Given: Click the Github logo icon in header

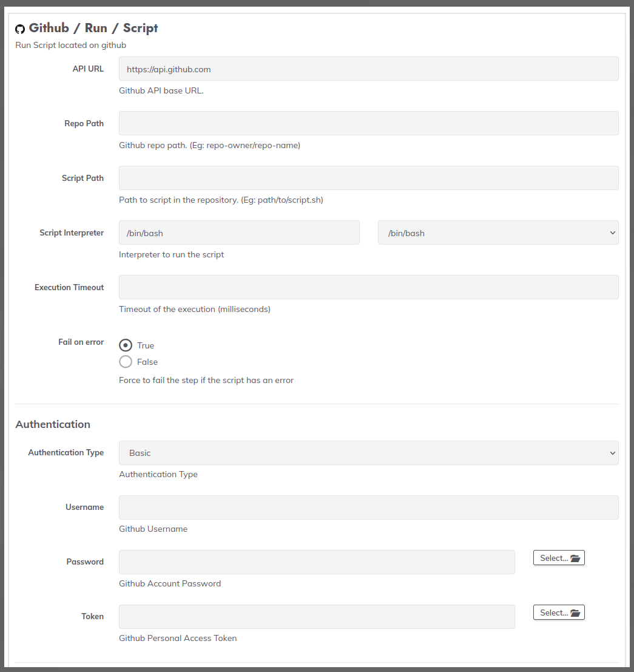Looking at the screenshot, I should click(20, 29).
